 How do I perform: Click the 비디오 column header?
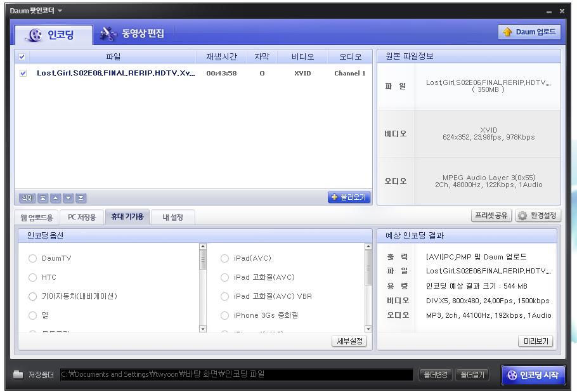click(302, 56)
